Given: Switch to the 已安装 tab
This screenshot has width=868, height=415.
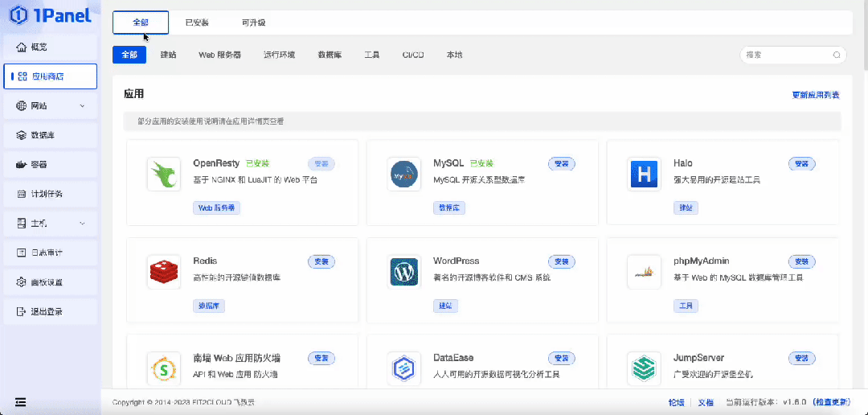Looking at the screenshot, I should point(197,23).
